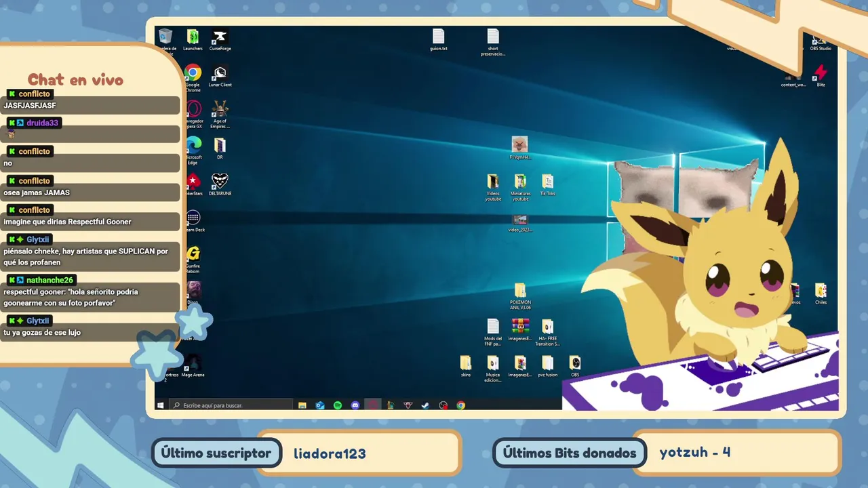
Task: Open the Tik Toks folder
Action: 547,184
